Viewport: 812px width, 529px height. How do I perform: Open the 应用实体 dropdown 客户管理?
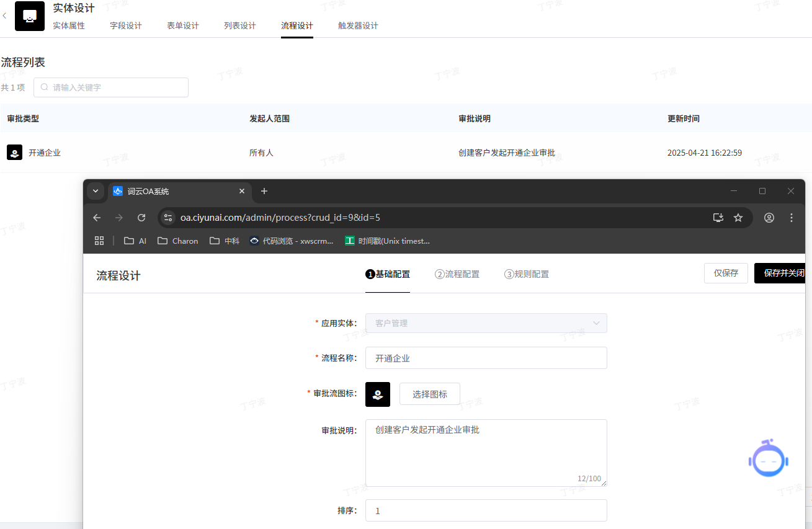click(x=486, y=323)
